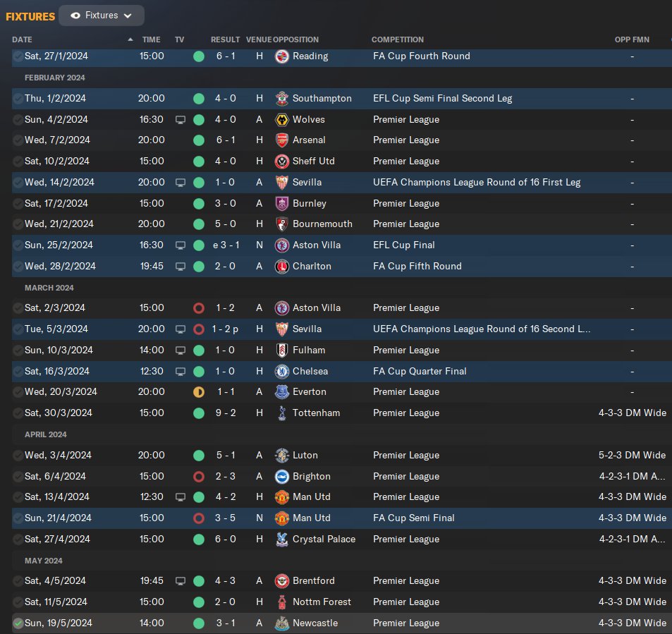
Task: Click the Charlton club badge
Action: [x=281, y=266]
